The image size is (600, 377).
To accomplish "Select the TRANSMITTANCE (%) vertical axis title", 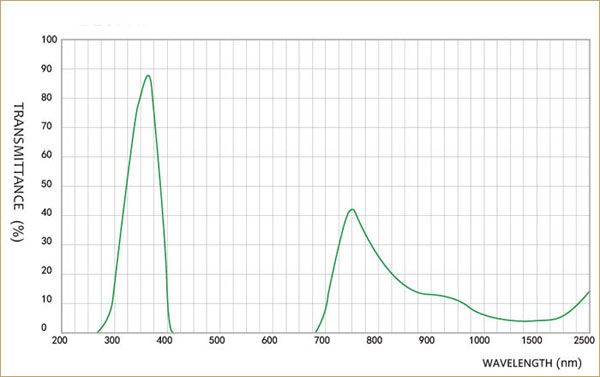I will point(18,172).
